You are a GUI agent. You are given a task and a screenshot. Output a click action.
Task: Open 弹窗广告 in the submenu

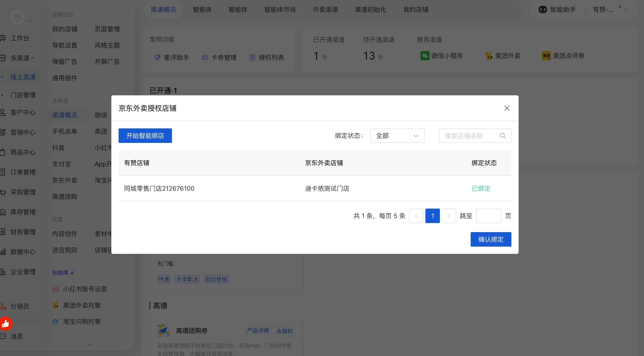pyautogui.click(x=64, y=62)
